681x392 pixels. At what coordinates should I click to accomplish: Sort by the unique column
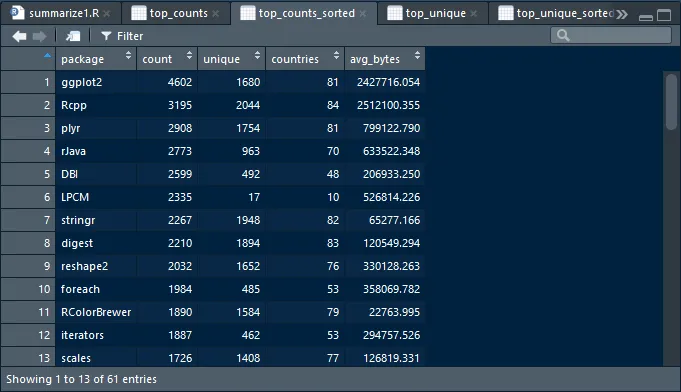pos(231,59)
